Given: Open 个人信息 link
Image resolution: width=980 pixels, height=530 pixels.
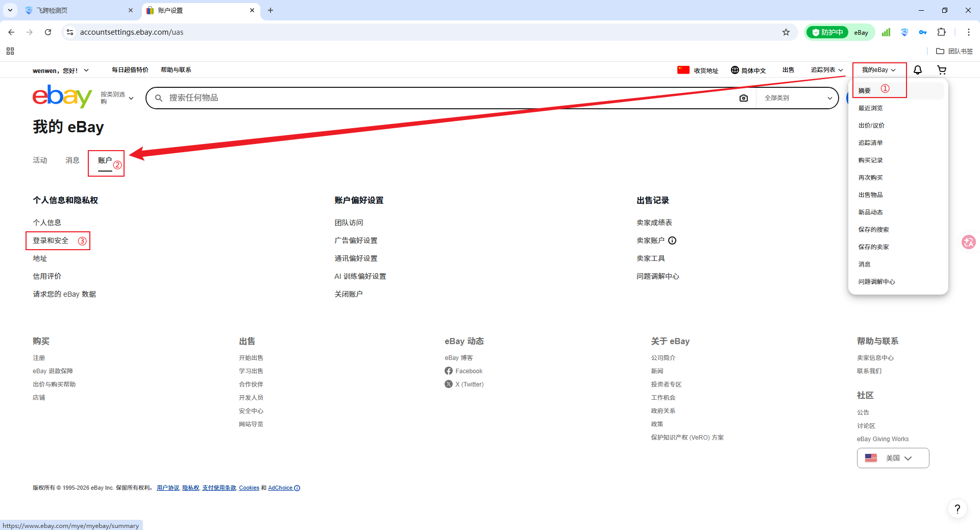Looking at the screenshot, I should pyautogui.click(x=47, y=223).
